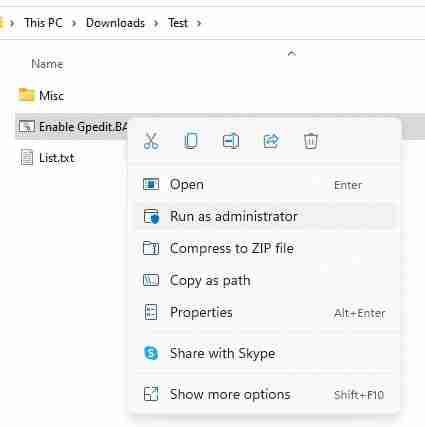Image resolution: width=425 pixels, height=427 pixels.
Task: Go to This PC in the address bar
Action: (43, 23)
